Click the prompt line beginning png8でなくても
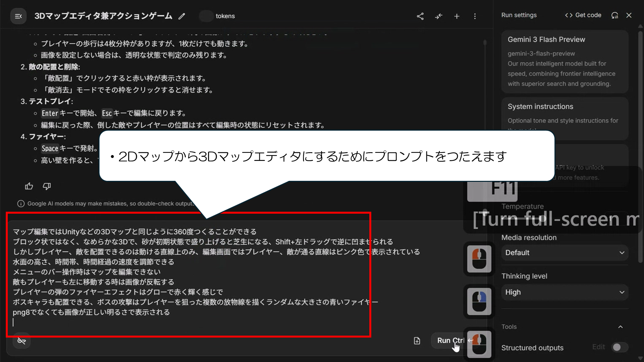Viewport: 644px width, 362px height. click(91, 312)
